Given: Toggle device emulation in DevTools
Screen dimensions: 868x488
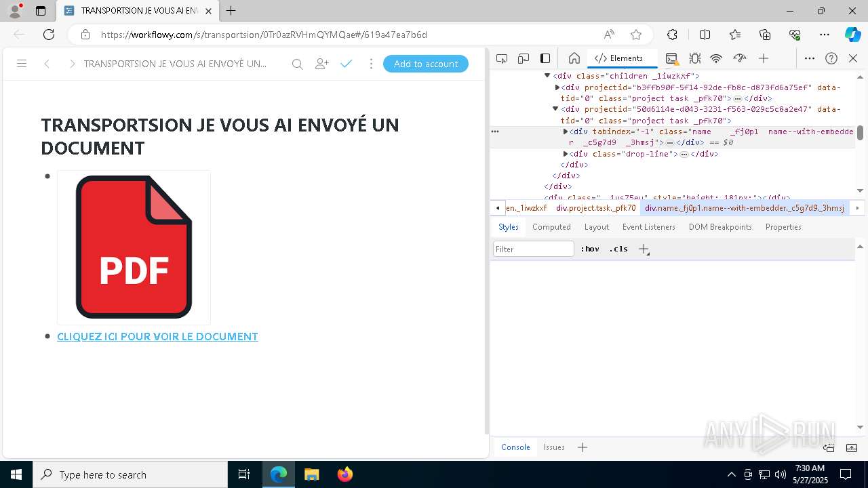Looking at the screenshot, I should 524,58.
